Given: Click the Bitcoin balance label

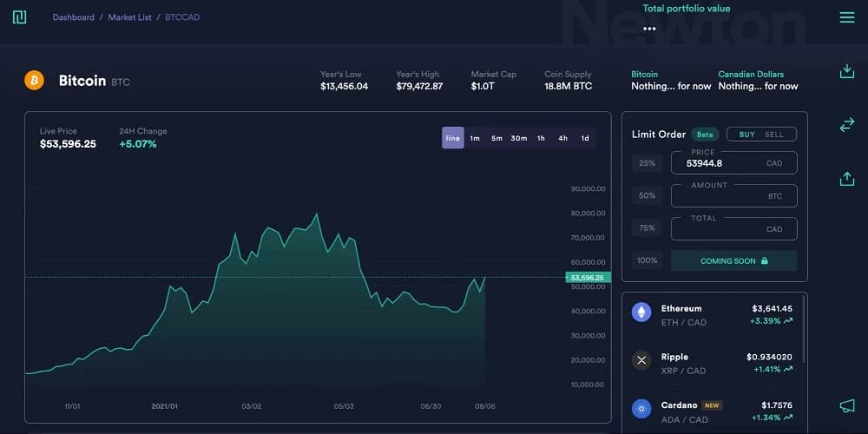Looking at the screenshot, I should [x=644, y=74].
